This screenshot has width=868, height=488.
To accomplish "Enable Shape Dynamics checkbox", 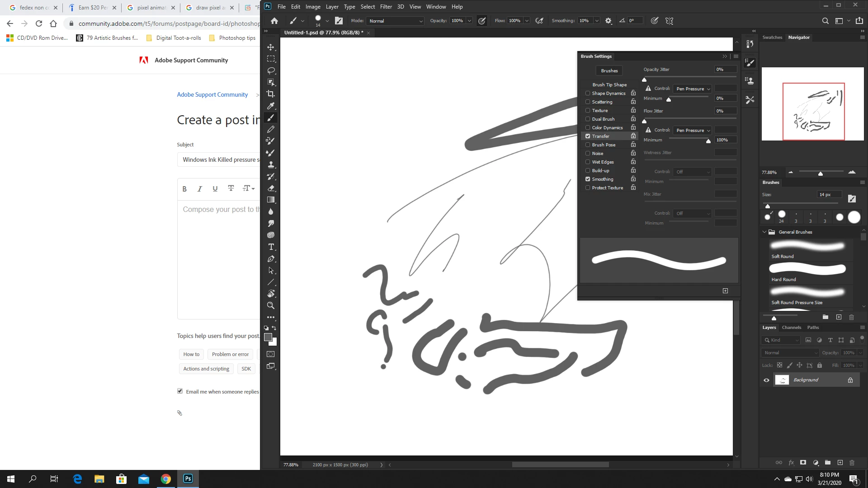I will 588,94.
